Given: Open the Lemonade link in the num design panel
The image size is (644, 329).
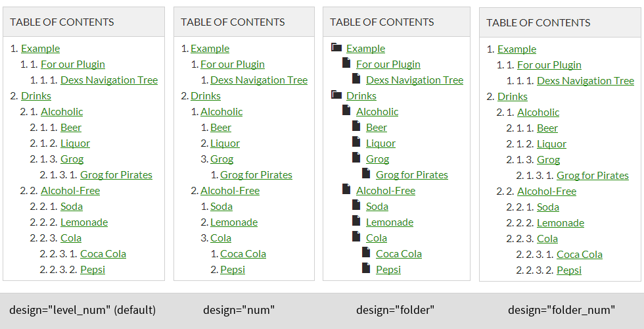Looking at the screenshot, I should [x=234, y=222].
